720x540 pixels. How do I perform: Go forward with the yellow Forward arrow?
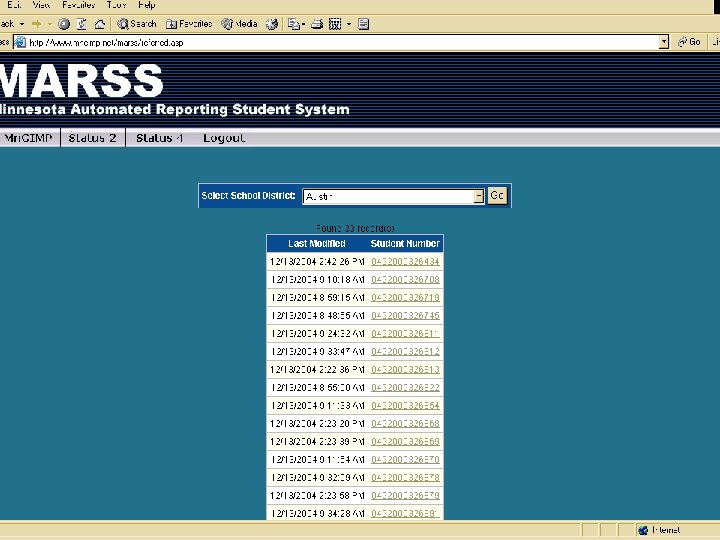(36, 24)
